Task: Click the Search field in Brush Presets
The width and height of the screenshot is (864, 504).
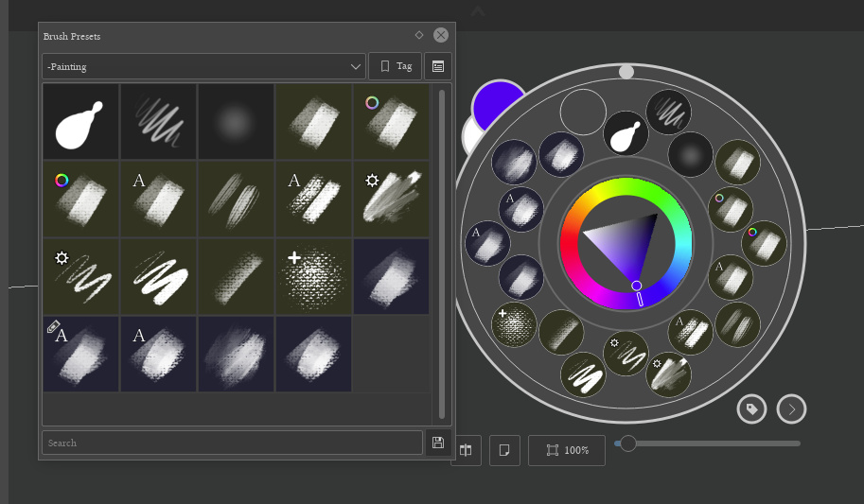Action: (x=232, y=443)
